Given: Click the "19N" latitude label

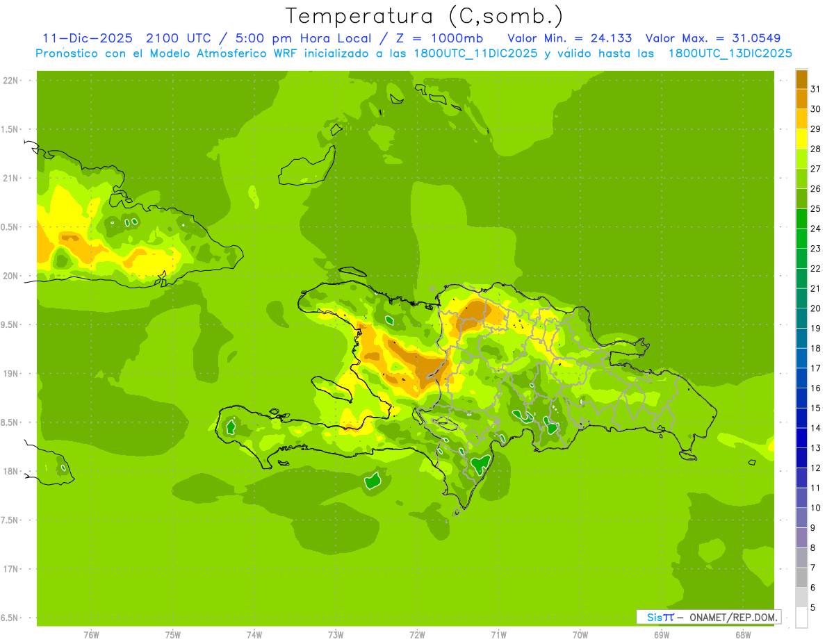Looking at the screenshot, I should pyautogui.click(x=10, y=374).
